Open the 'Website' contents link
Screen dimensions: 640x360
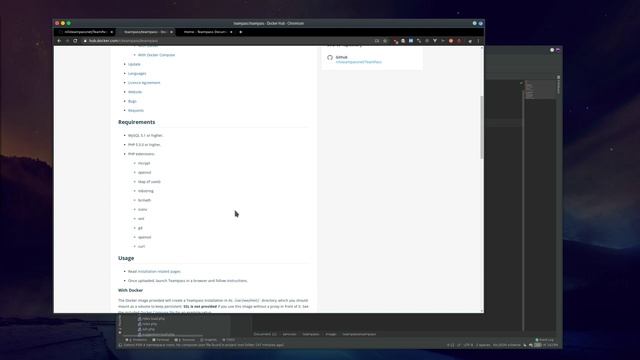(135, 92)
